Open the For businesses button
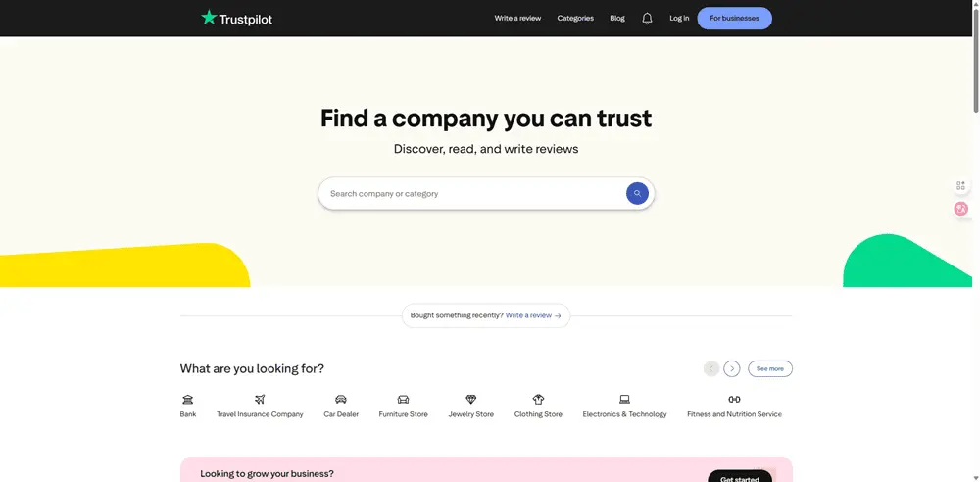Screen dimensions: 980x482 pyautogui.click(x=734, y=19)
